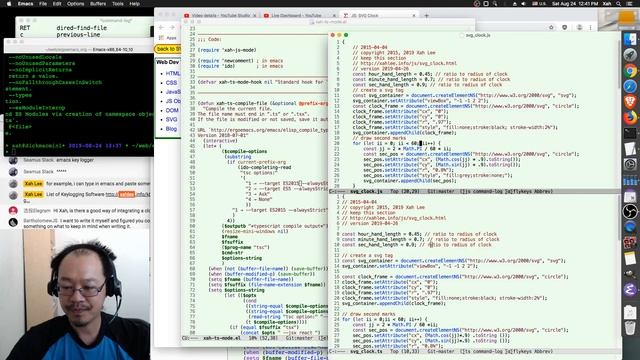Close the Video details YouTube Studio tab
The image size is (640, 360).
click(x=255, y=16)
